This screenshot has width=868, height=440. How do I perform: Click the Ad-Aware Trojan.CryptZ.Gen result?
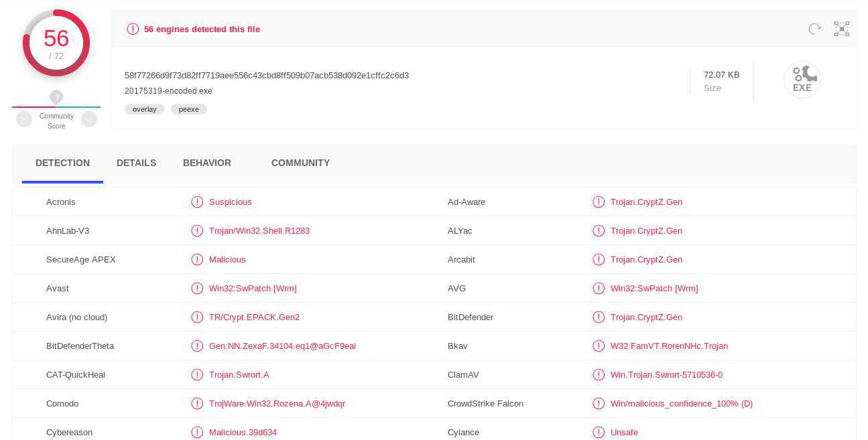click(646, 202)
